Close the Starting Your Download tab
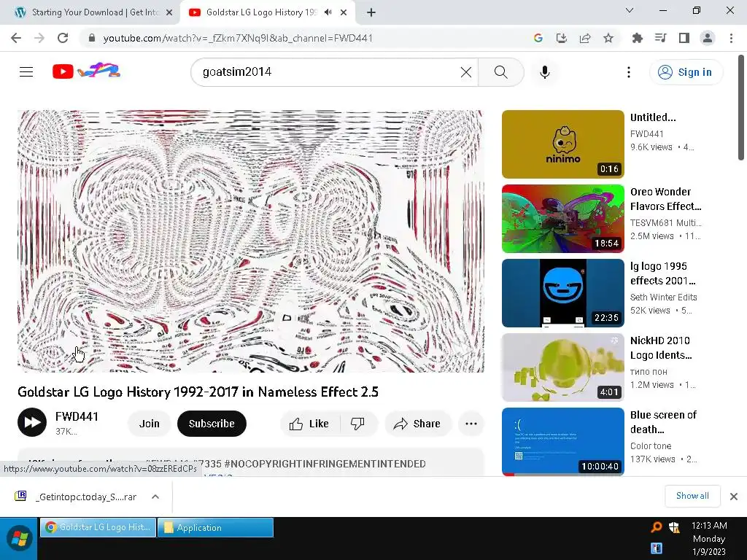Viewport: 747px width, 560px height. point(169,12)
